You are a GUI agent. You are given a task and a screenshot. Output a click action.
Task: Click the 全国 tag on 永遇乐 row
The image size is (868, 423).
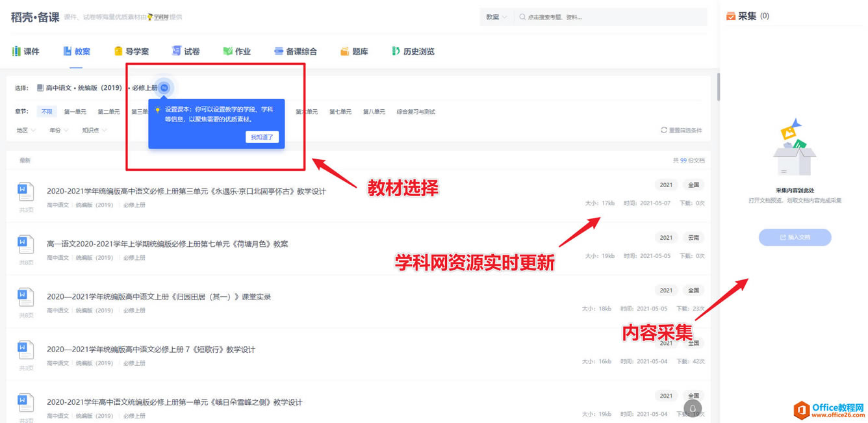[x=693, y=185]
